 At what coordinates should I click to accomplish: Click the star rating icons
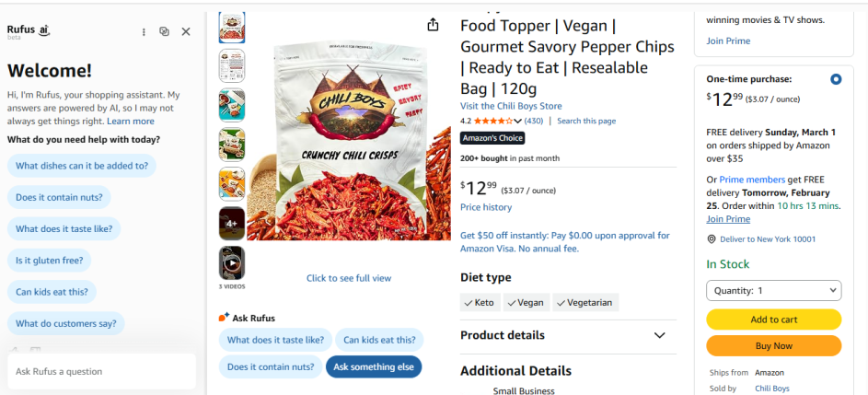tap(492, 121)
